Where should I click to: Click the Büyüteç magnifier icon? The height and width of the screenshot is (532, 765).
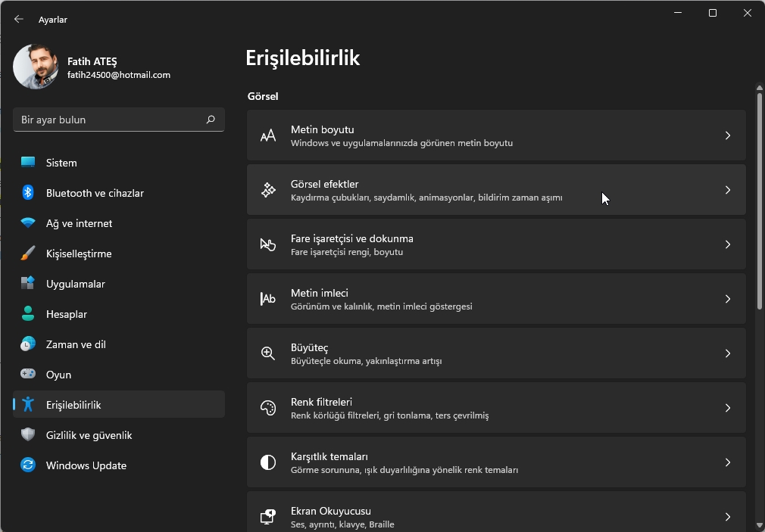(268, 353)
